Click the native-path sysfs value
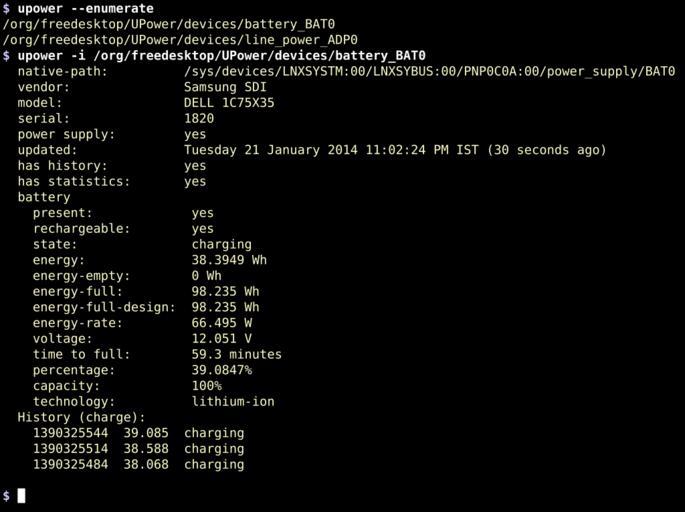Viewport: 685px width, 512px height. tap(429, 71)
